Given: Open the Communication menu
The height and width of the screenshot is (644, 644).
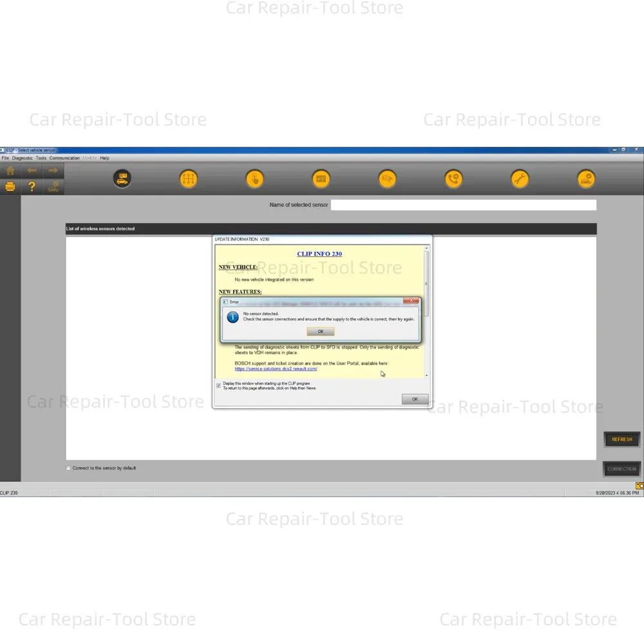Looking at the screenshot, I should click(64, 158).
